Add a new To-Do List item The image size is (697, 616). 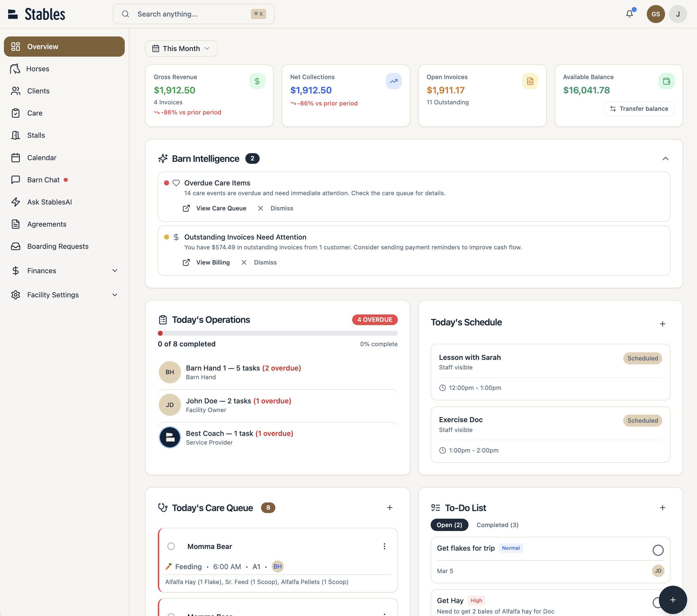(662, 507)
